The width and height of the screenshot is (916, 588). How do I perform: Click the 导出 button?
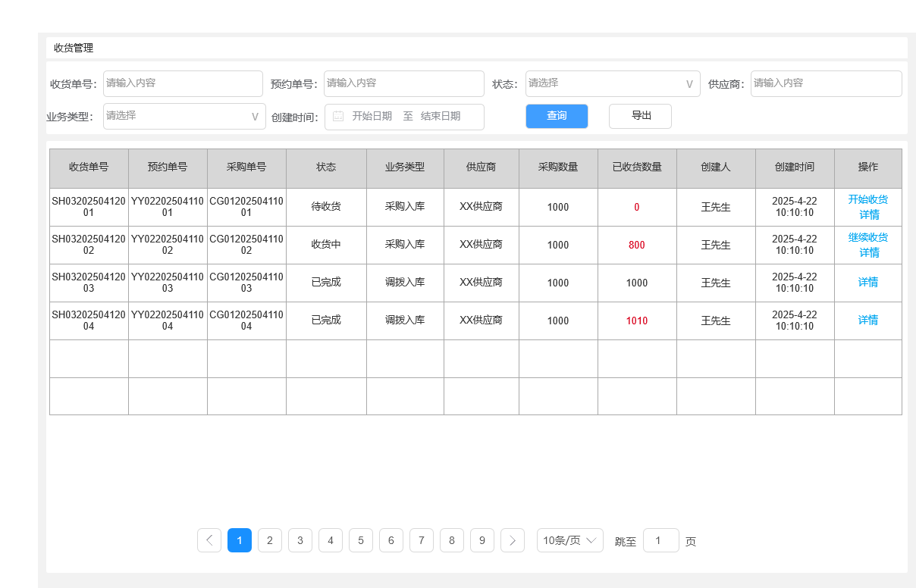(640, 116)
